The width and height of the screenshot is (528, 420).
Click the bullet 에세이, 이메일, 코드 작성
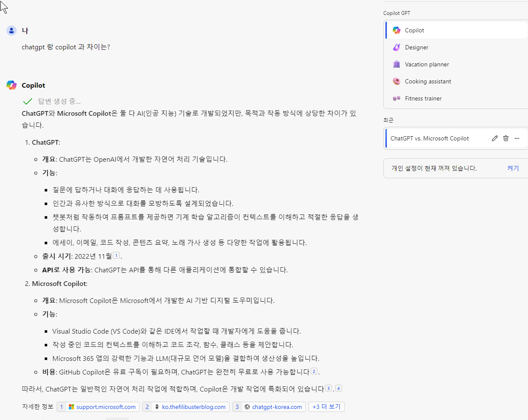[180, 243]
